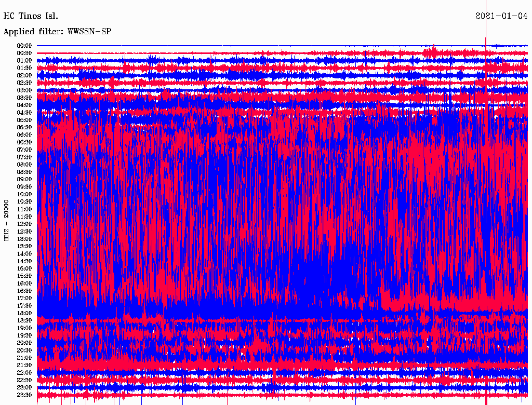Click the station title HC Tinos Isl.
The width and height of the screenshot is (532, 405).
pyautogui.click(x=31, y=16)
